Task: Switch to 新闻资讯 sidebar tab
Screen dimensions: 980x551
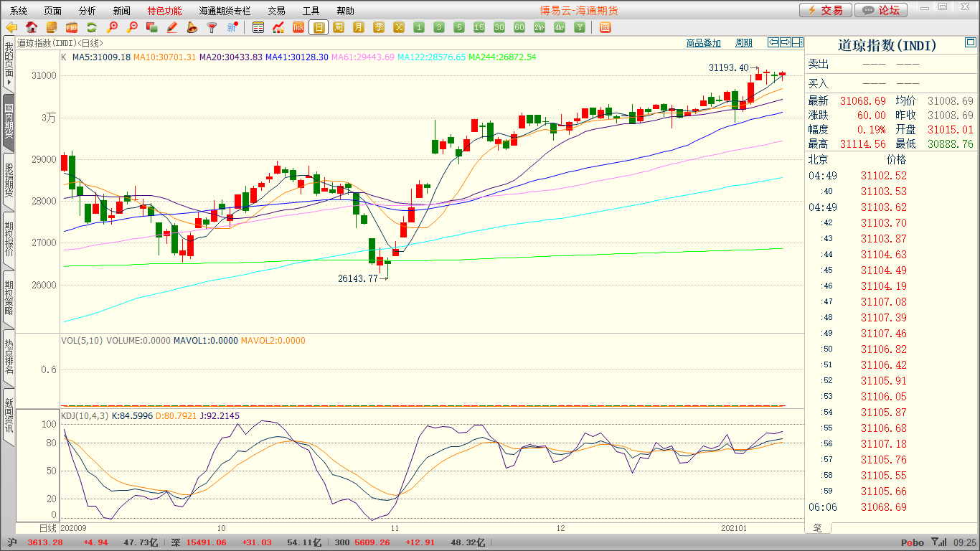Action: [x=9, y=416]
